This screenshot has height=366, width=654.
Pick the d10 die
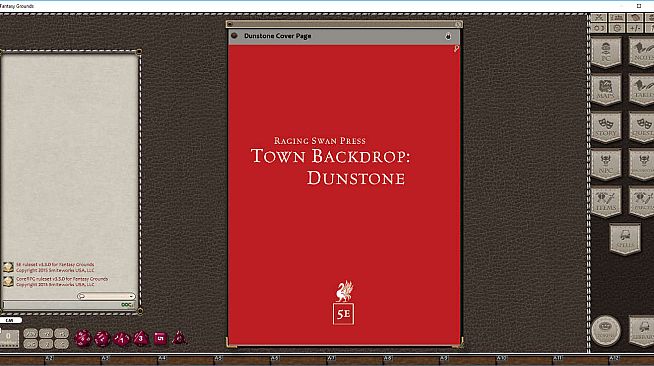(x=122, y=338)
